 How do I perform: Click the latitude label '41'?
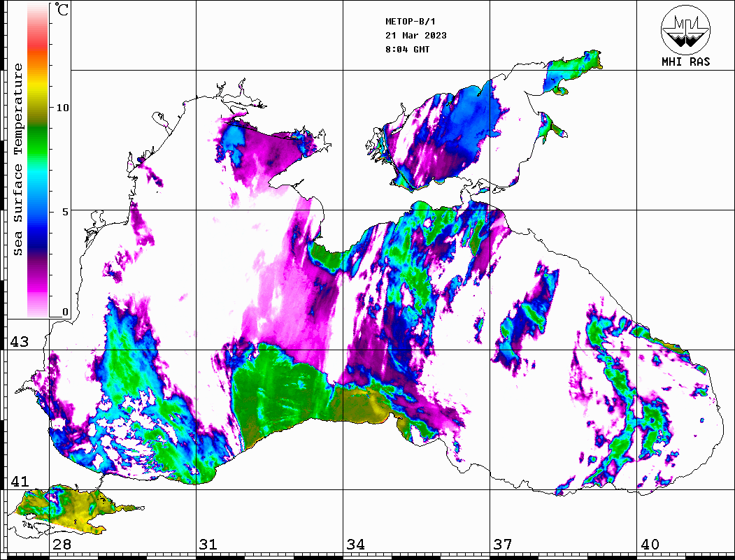pos(19,481)
